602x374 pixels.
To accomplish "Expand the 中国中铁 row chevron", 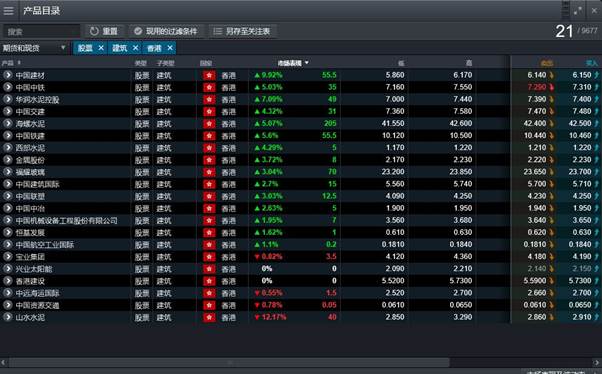I will 8,87.
